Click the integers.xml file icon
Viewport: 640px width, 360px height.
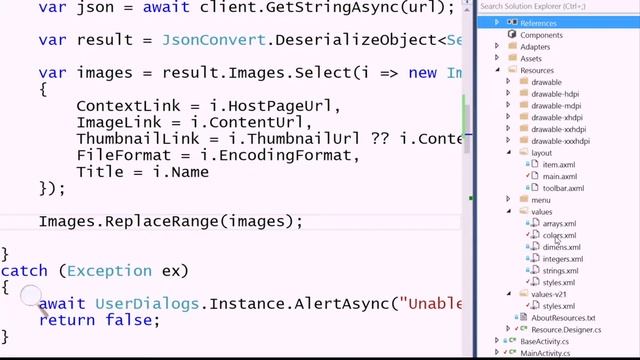click(535, 259)
